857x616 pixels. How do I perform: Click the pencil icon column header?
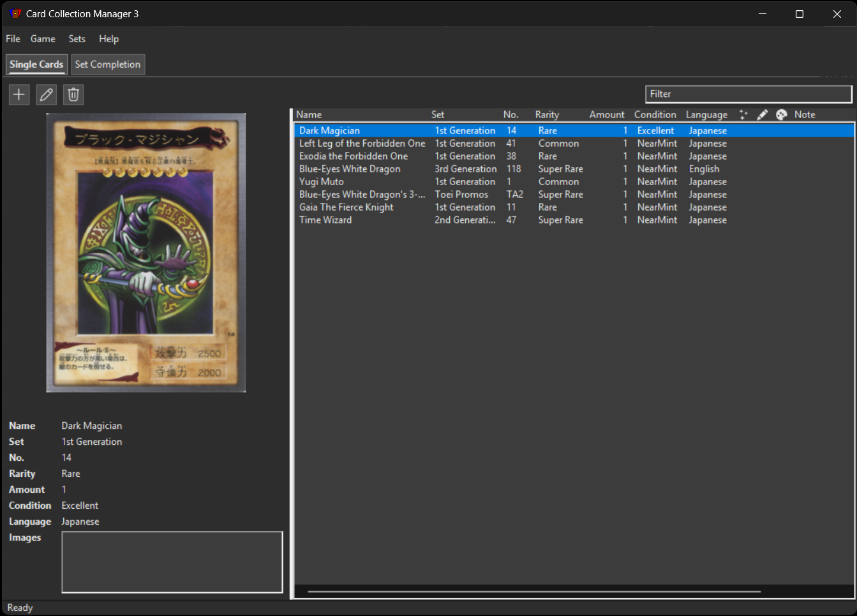pos(762,115)
